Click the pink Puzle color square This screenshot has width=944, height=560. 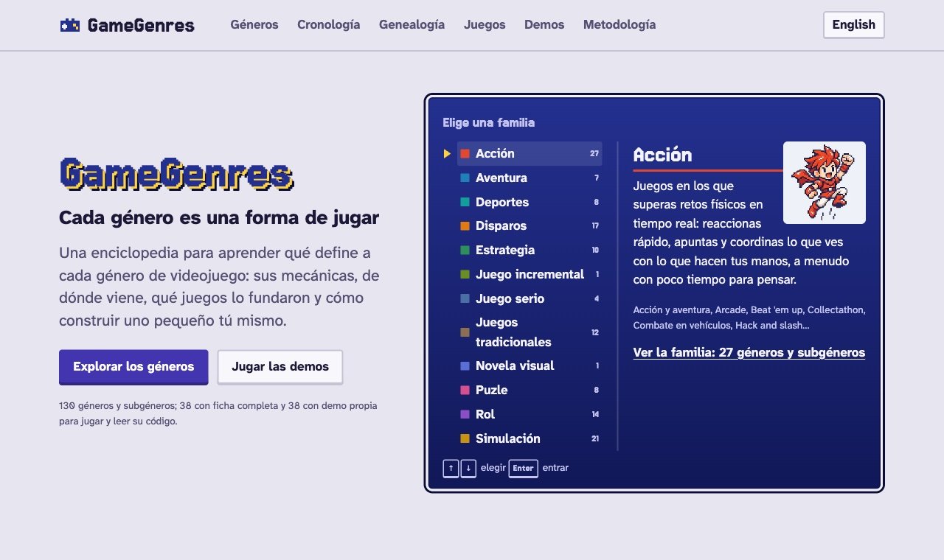[x=465, y=390]
